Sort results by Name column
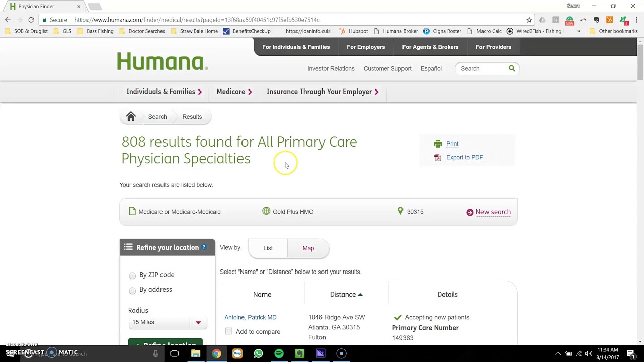Viewport: 644px width, 362px height. pyautogui.click(x=262, y=294)
